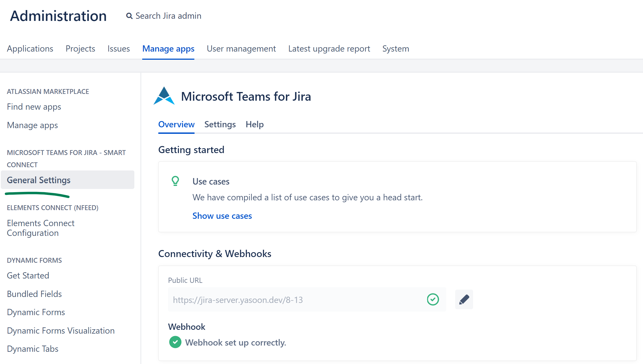
Task: Click the Microsoft Teams for Jira logo
Action: click(164, 96)
